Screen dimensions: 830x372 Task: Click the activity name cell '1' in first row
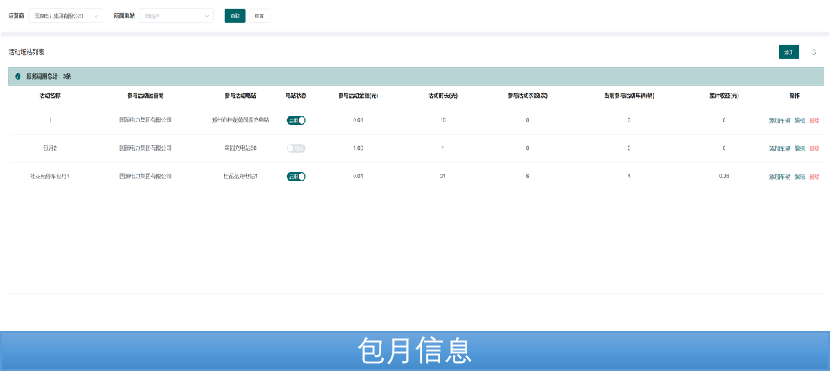[50, 121]
